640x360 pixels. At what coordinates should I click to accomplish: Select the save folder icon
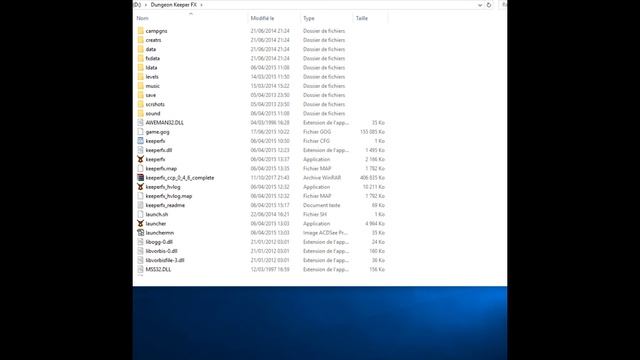coord(140,95)
